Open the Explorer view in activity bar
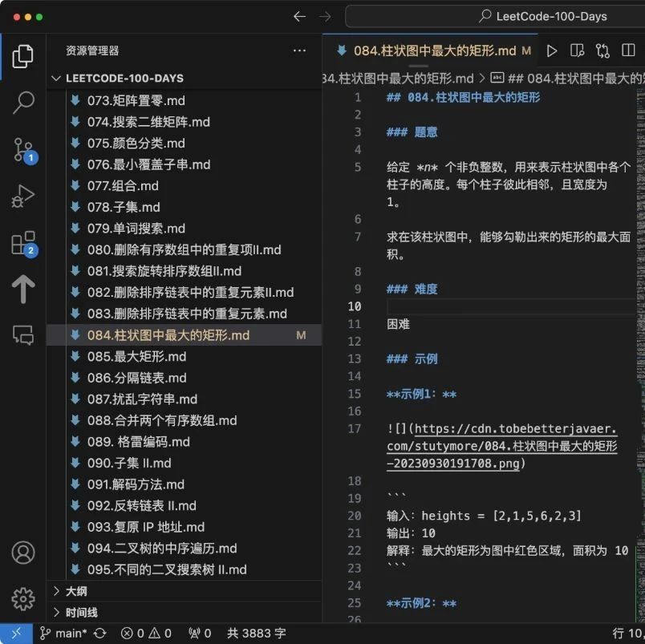The width and height of the screenshot is (645, 644). (22, 56)
